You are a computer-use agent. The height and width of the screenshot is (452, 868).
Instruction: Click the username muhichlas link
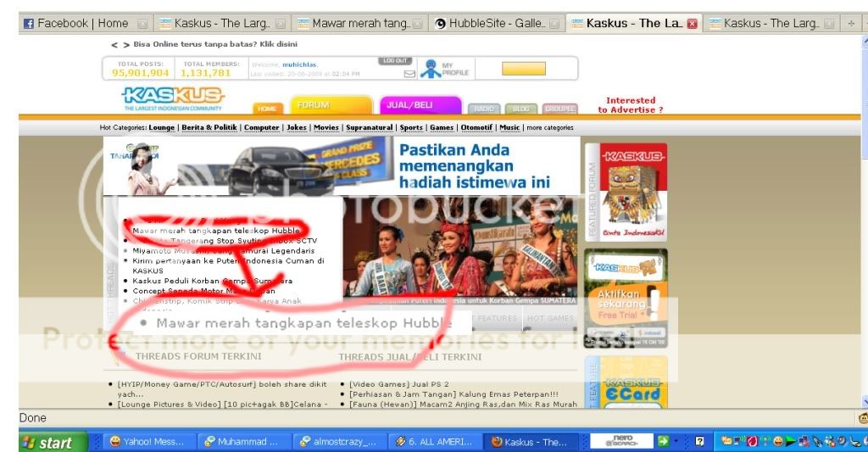(x=299, y=64)
